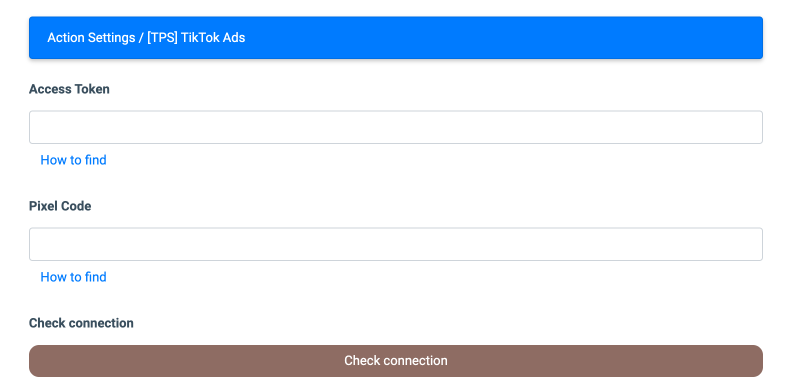Open How to find link under Access Token
The image size is (793, 392).
click(73, 160)
